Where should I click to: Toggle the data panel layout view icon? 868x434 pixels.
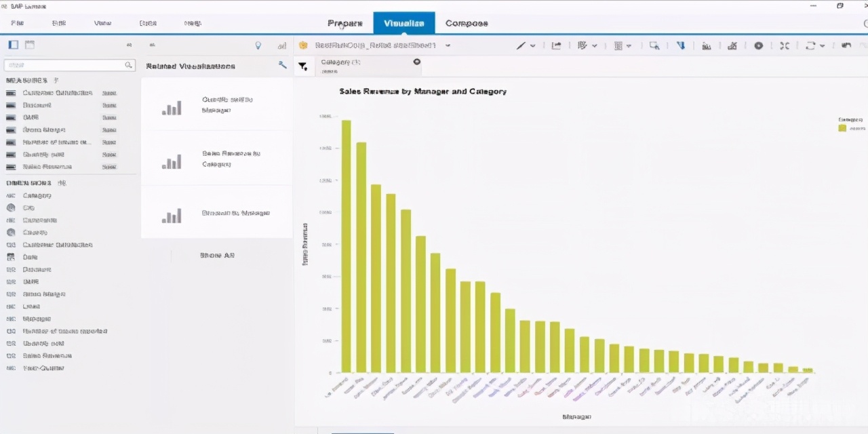pyautogui.click(x=13, y=45)
